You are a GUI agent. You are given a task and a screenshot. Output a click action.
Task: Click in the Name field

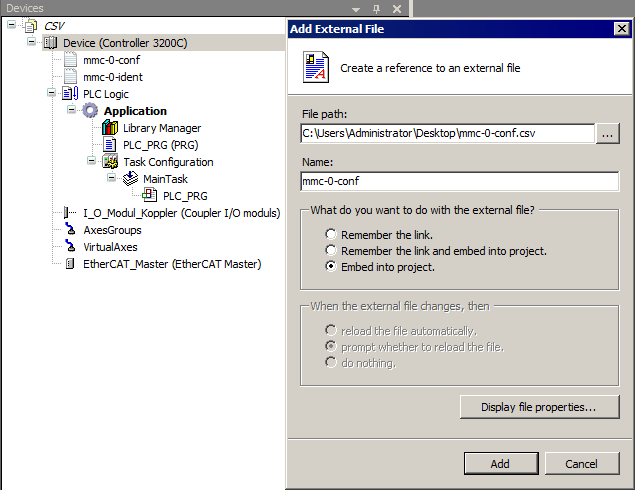click(460, 181)
